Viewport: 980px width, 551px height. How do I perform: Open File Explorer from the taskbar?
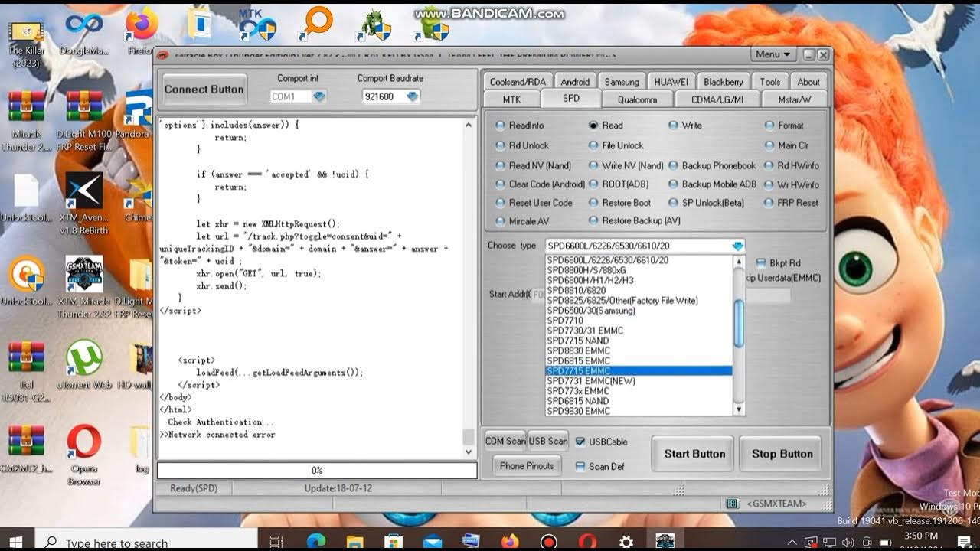coord(354,541)
